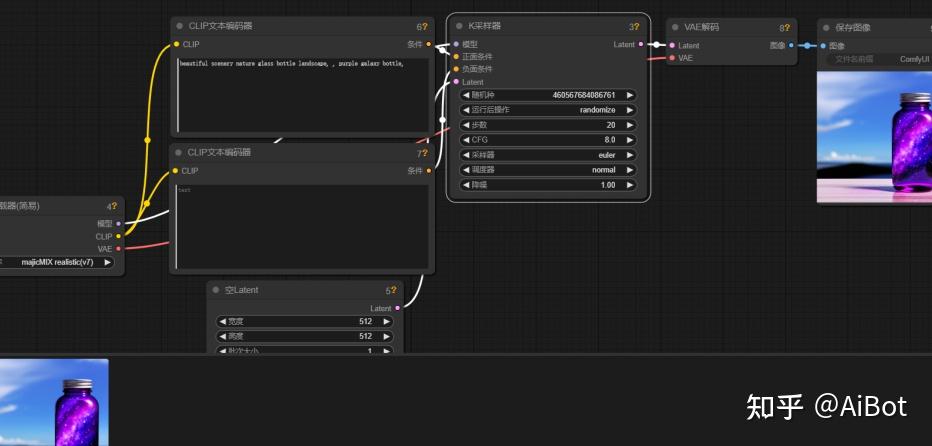
Task: Decrease CFG with its left arrow
Action: click(467, 140)
